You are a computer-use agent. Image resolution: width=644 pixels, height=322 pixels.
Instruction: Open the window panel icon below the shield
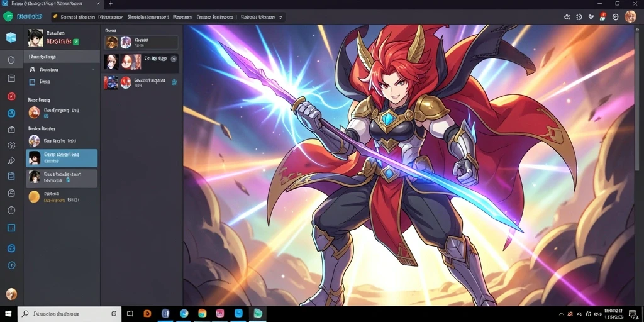[x=11, y=78]
